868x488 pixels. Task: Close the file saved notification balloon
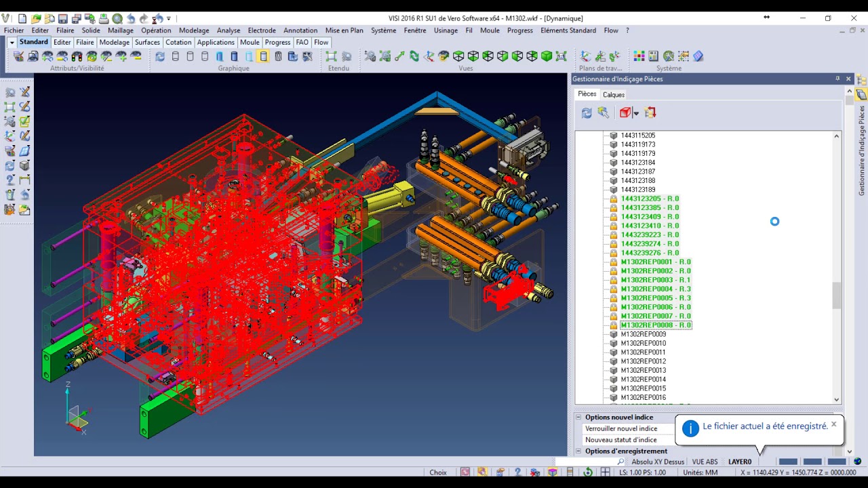833,424
